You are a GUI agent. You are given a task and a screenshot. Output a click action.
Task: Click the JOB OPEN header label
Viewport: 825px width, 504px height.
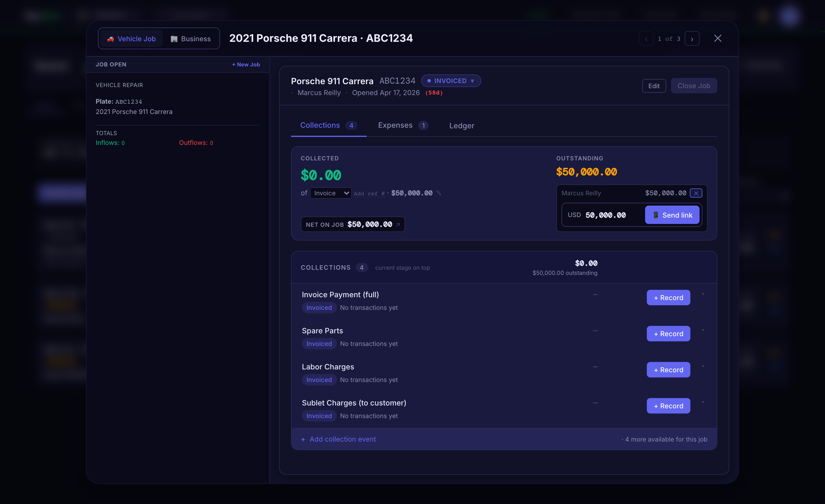coord(111,65)
